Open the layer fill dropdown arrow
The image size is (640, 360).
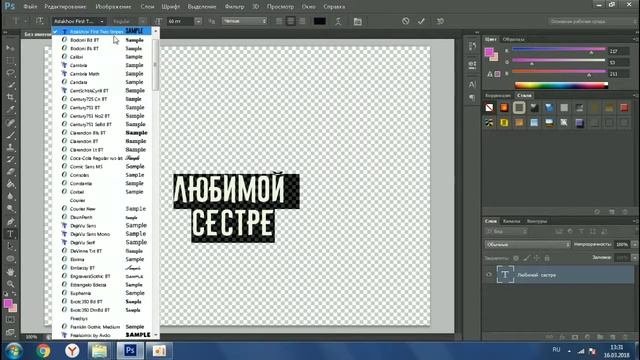634,258
